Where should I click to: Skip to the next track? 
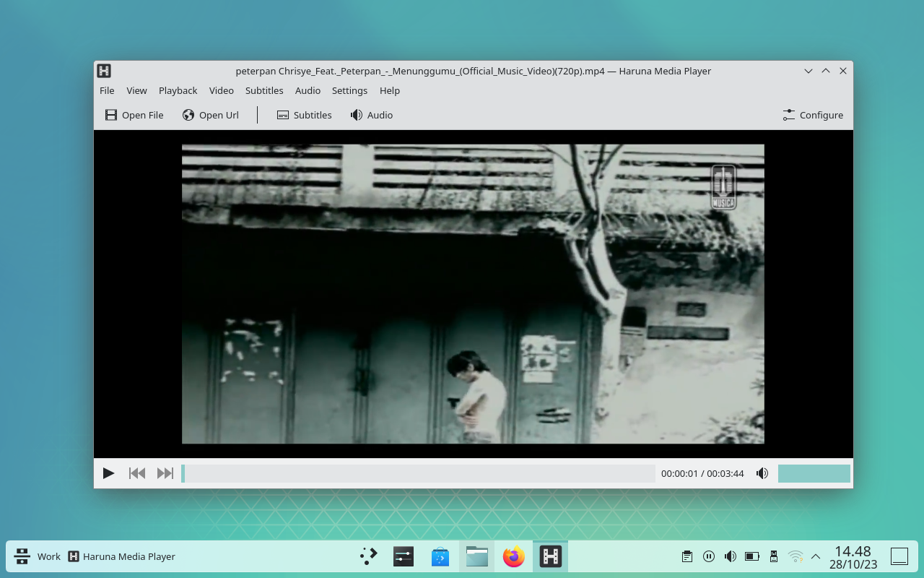point(165,473)
